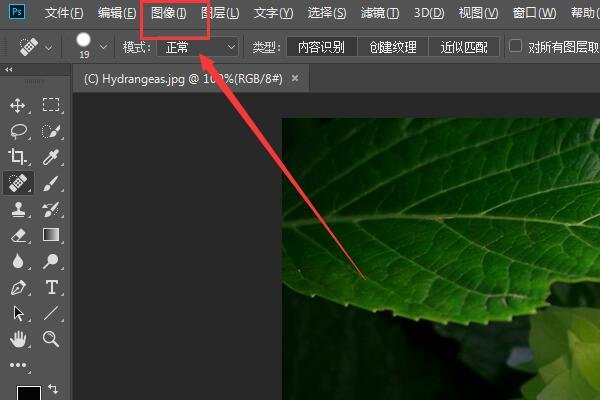This screenshot has height=400, width=600.
Task: Select the Crop tool
Action: 17,157
